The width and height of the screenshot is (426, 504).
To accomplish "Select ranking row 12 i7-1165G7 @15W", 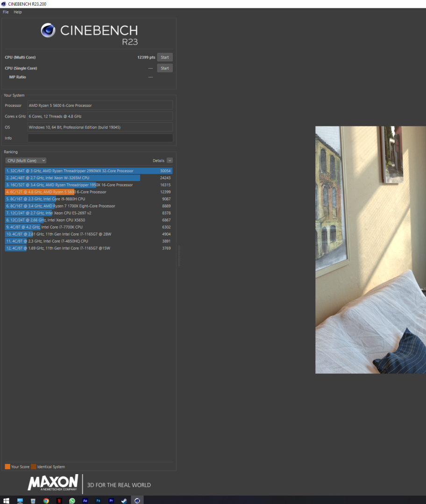I will click(88, 248).
